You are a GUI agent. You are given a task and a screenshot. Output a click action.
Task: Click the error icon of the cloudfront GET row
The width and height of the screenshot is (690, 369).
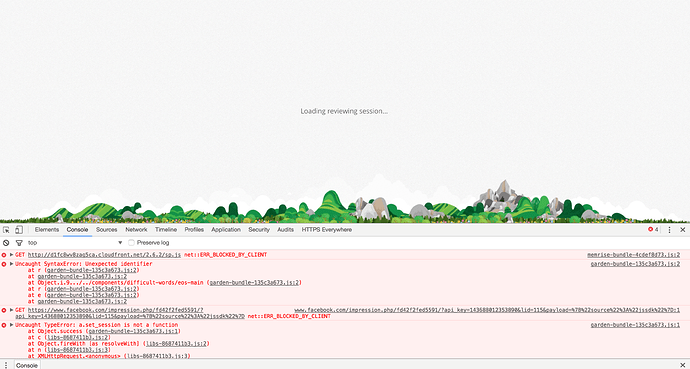coord(4,255)
